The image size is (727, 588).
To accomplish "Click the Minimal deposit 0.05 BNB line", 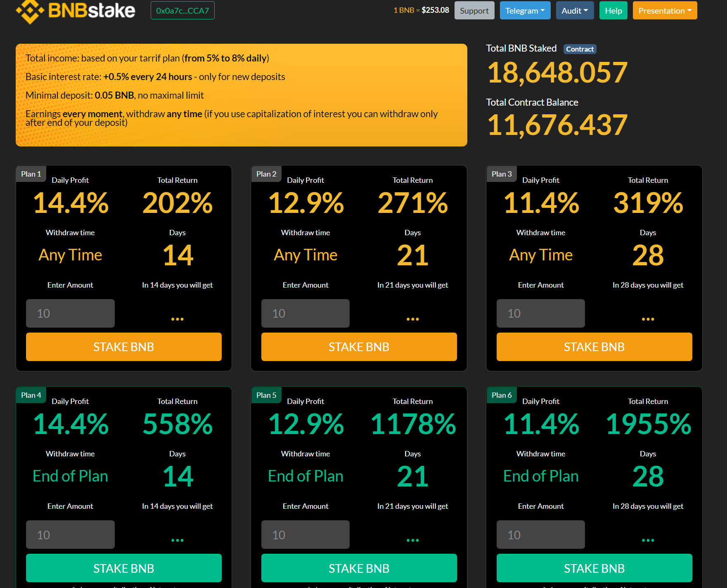I will click(x=115, y=95).
